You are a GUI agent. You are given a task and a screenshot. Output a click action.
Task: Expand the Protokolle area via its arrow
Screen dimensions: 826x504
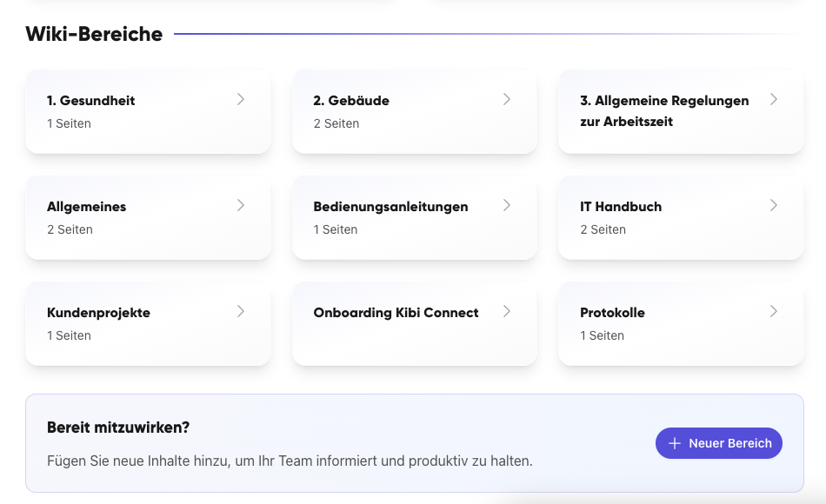[x=774, y=311]
